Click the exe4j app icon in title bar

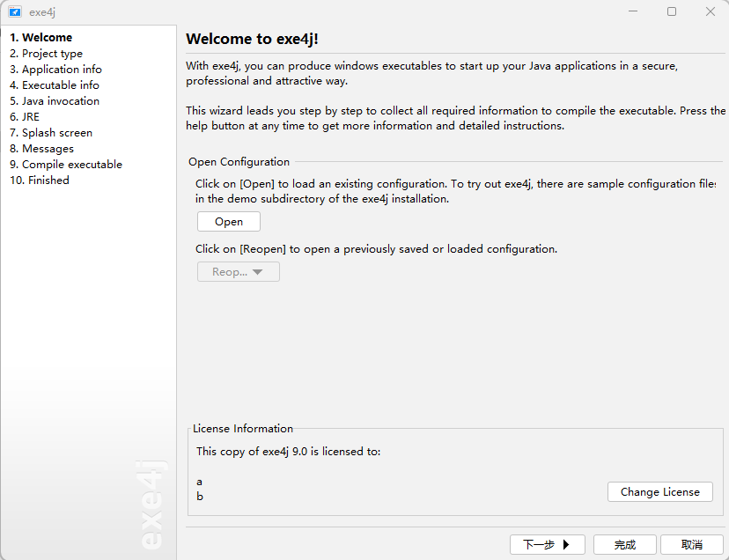pyautogui.click(x=14, y=11)
